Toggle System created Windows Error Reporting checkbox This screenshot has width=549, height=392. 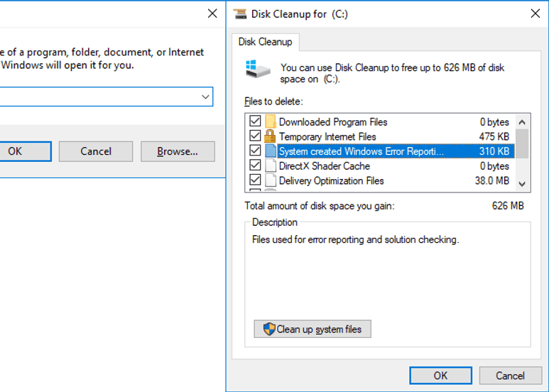(x=255, y=151)
